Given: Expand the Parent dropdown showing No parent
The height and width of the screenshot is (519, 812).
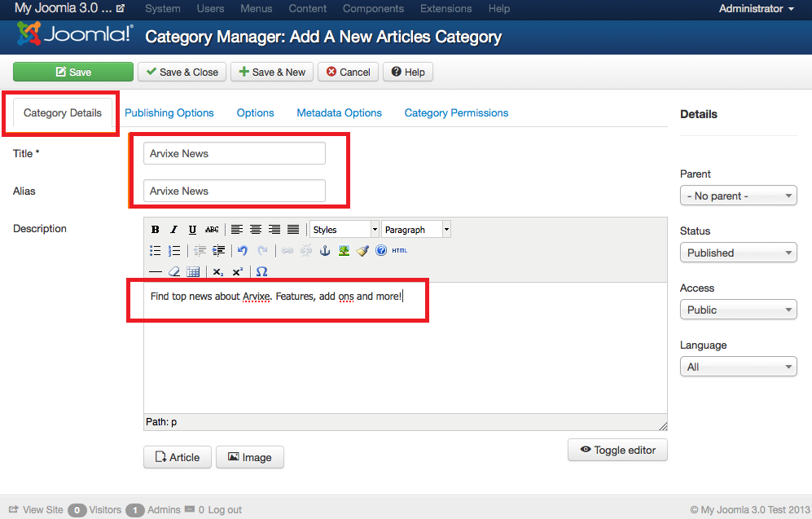Looking at the screenshot, I should [738, 196].
